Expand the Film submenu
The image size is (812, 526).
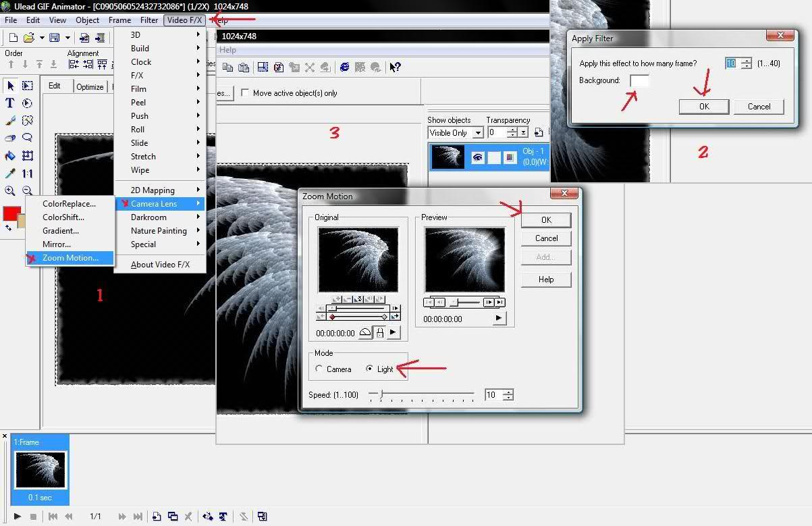pos(161,88)
